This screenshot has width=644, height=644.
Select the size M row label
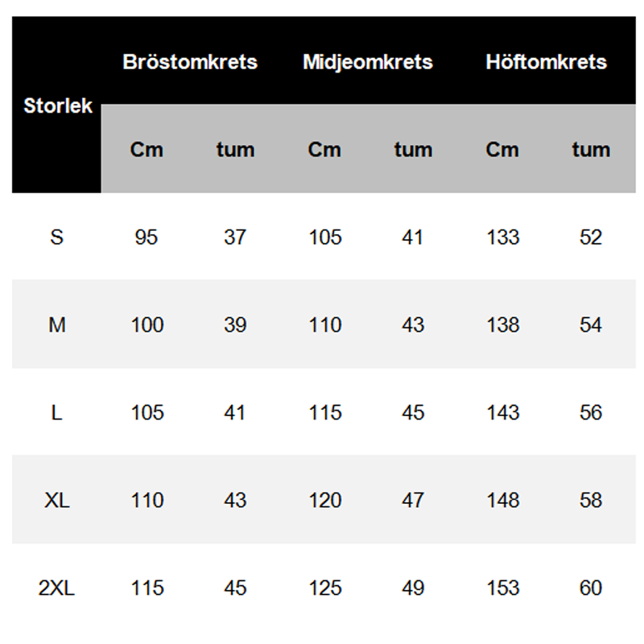point(56,325)
